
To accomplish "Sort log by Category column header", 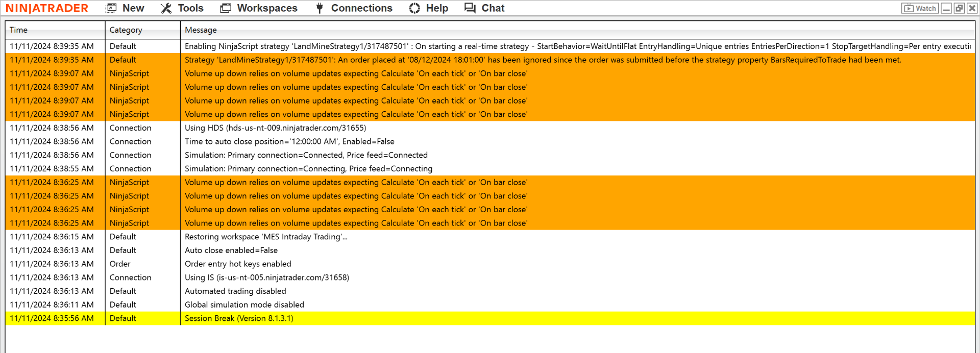I will tap(142, 30).
